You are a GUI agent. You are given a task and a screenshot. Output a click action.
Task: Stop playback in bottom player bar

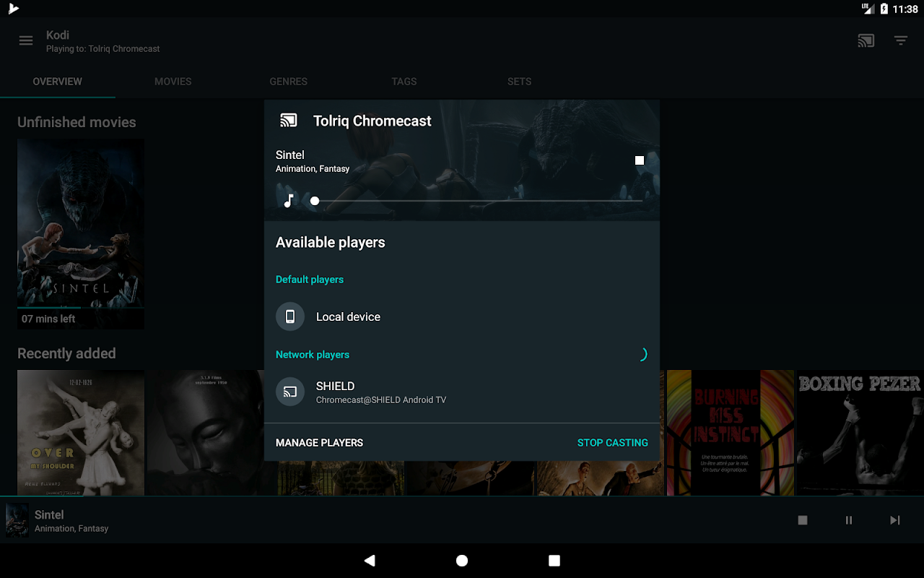coord(803,520)
